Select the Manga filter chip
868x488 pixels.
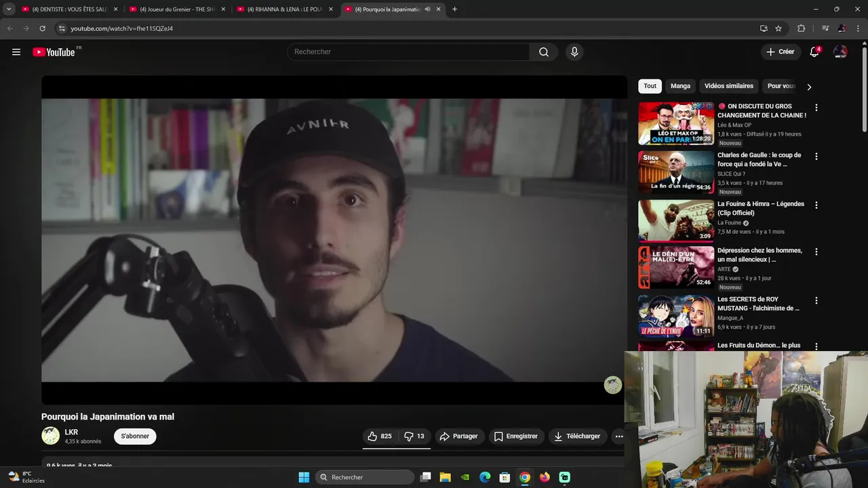[x=680, y=86]
